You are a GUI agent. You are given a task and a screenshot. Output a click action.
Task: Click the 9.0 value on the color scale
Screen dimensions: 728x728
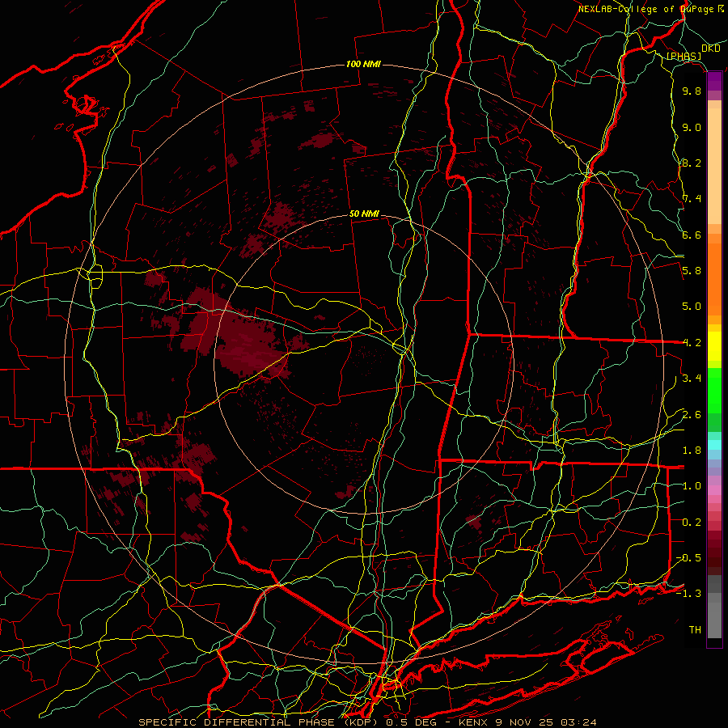pos(692,127)
